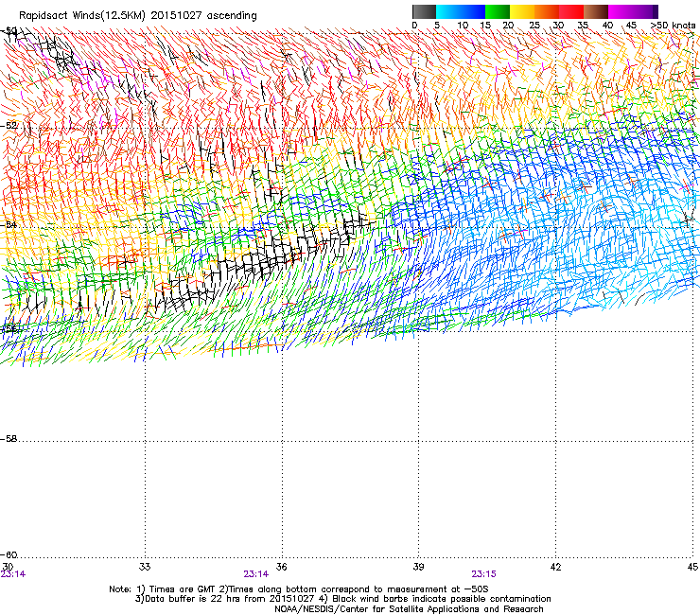
Task: Click the latitude axis label '-52'
Action: [x=9, y=126]
